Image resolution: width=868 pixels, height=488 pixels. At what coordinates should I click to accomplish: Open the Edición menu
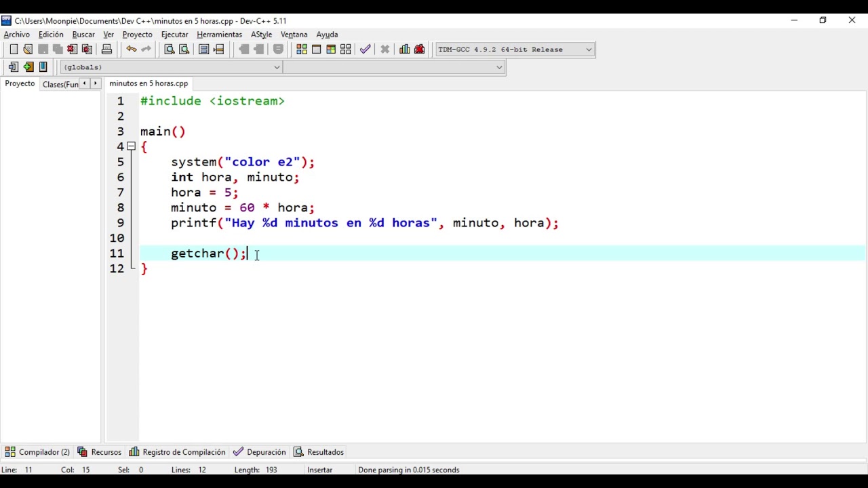click(x=51, y=35)
